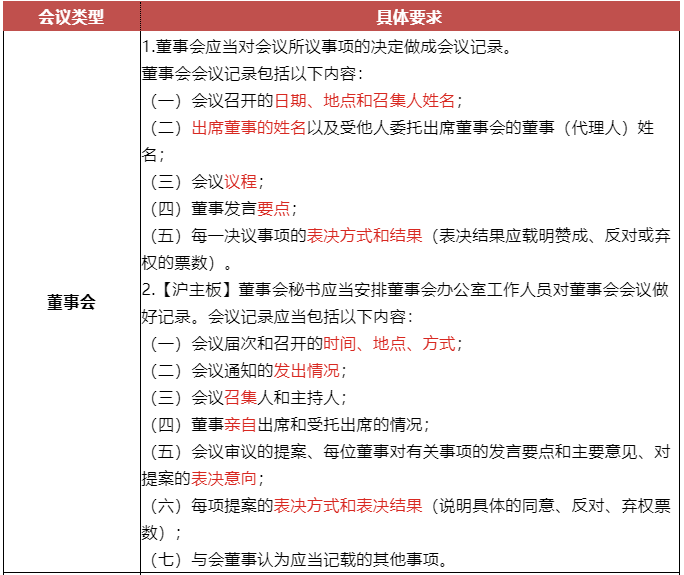The width and height of the screenshot is (684, 575).
Task: Click the red text 出席董事的姓名
Action: pos(249,128)
